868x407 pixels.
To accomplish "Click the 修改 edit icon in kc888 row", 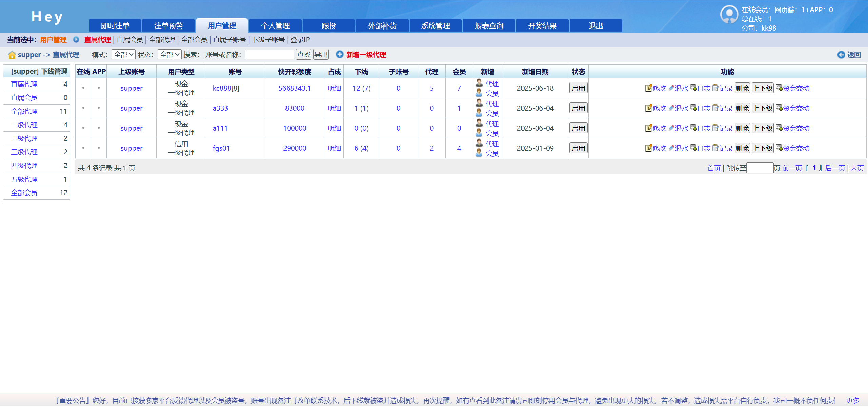I will coord(648,88).
